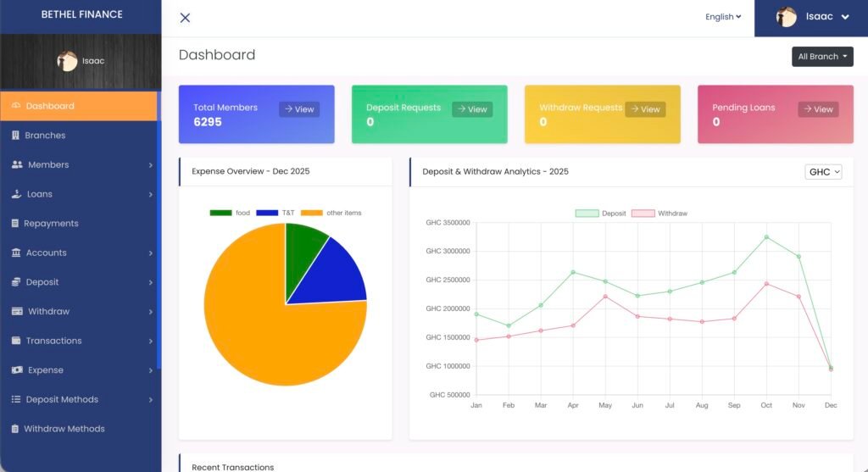The image size is (868, 472).
Task: Click the Repayments icon in sidebar
Action: [15, 224]
